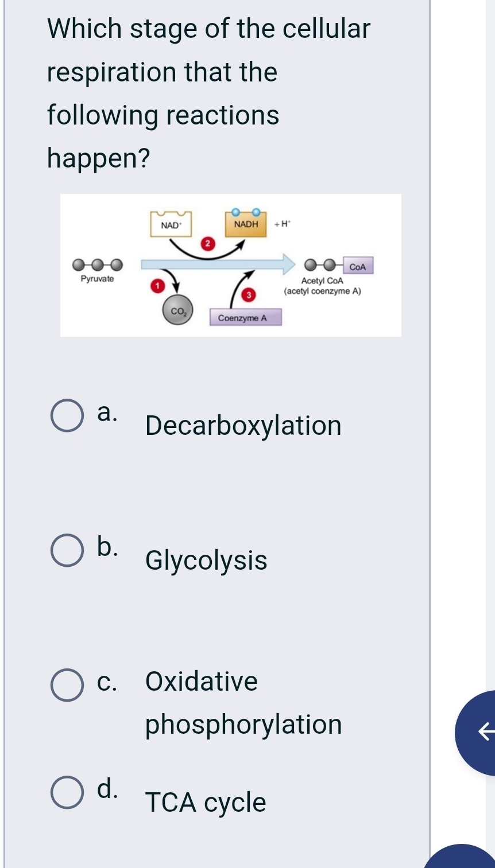Choose radio button b for Glycolysis
Viewport: 495px width, 868px height.
(x=67, y=551)
